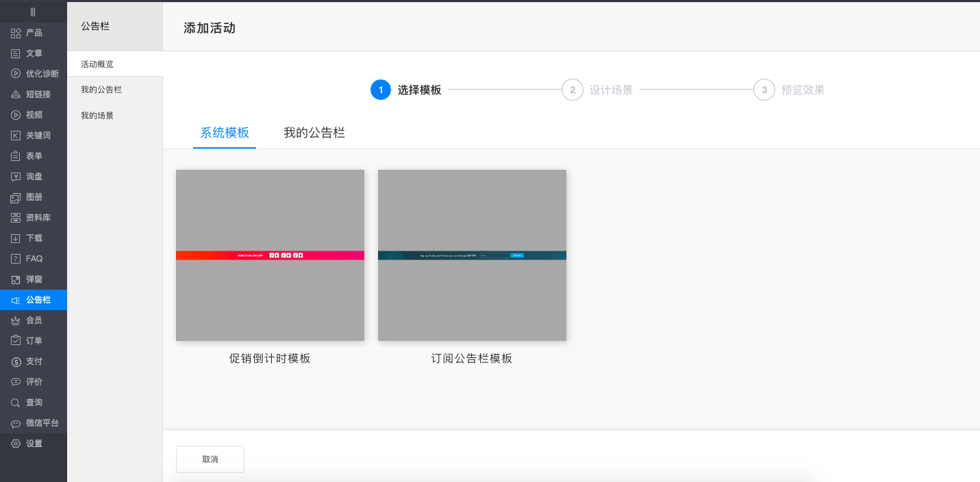Select the 订阅公告栏模板 thumbnail

(472, 255)
